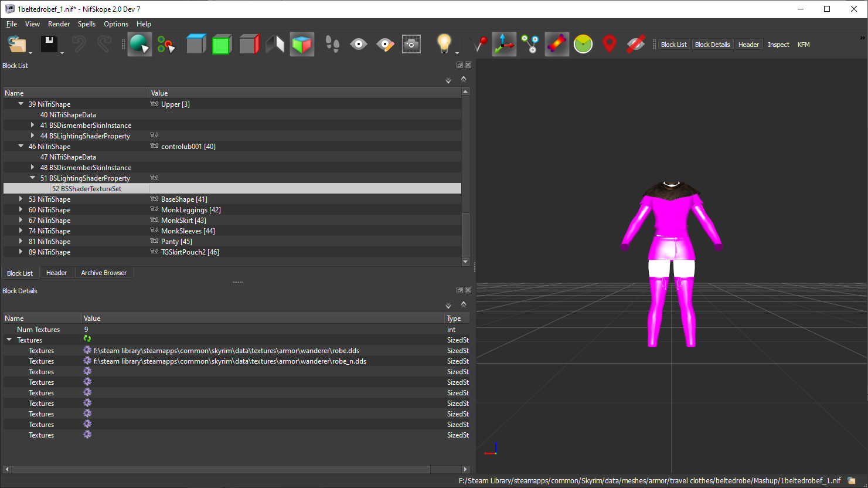
Task: Switch to the Archive Browser tab
Action: pyautogui.click(x=104, y=273)
